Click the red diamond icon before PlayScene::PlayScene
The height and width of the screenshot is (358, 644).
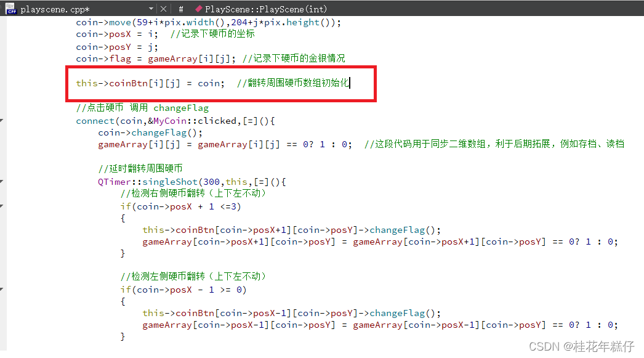point(199,9)
